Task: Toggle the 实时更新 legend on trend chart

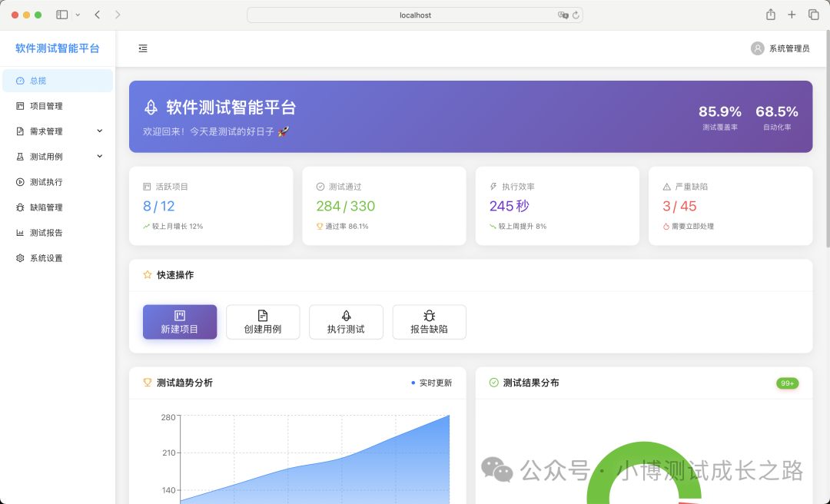Action: point(430,383)
